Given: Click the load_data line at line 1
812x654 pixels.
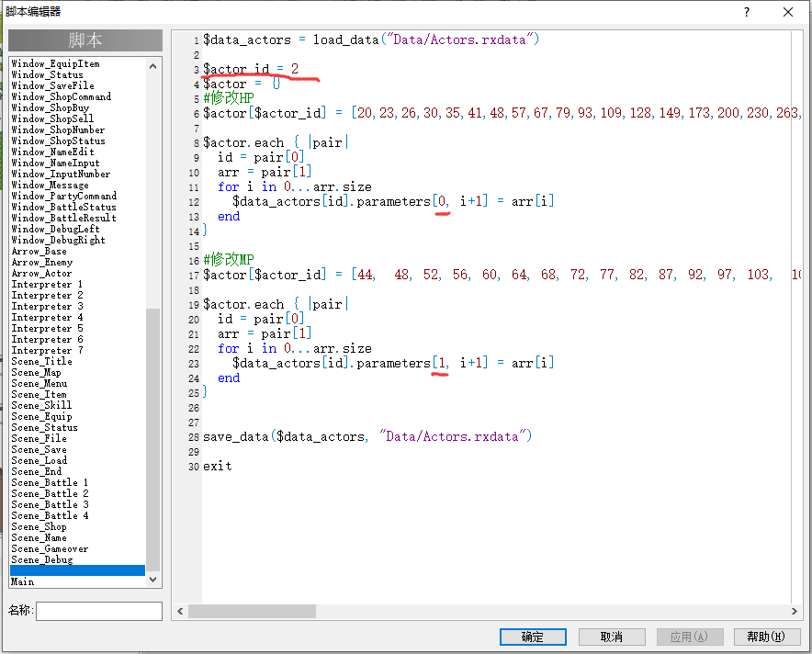Looking at the screenshot, I should (371, 39).
